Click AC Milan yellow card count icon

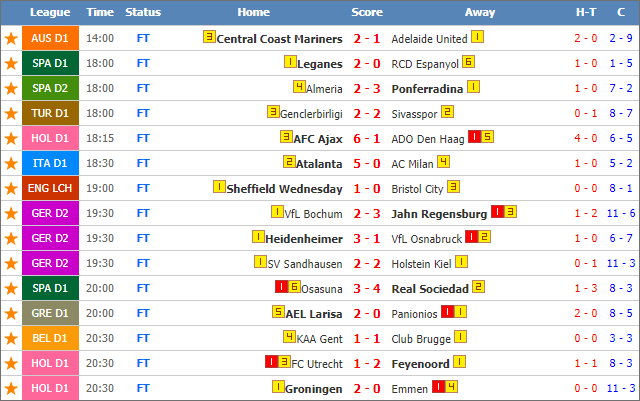pos(443,162)
